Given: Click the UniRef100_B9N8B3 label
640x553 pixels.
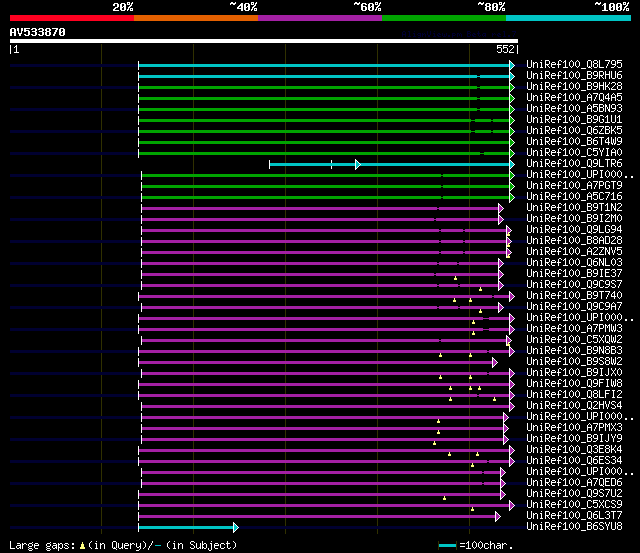Looking at the screenshot, I should click(574, 351).
